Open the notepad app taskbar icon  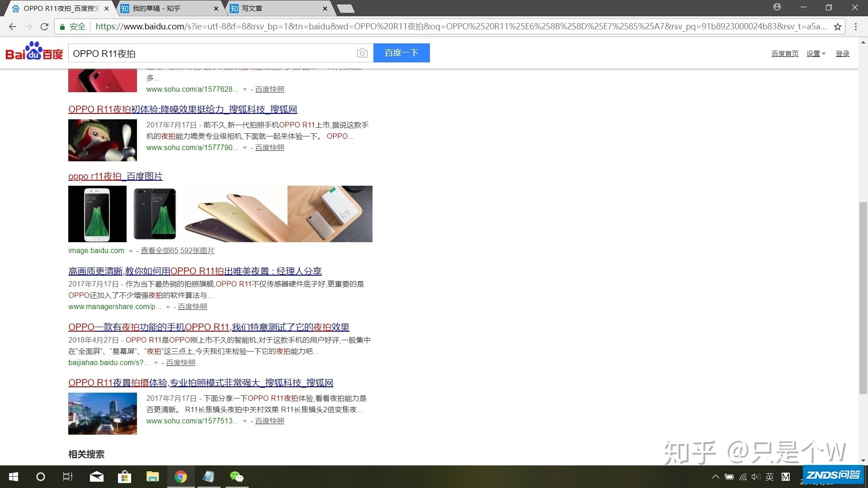(208, 477)
